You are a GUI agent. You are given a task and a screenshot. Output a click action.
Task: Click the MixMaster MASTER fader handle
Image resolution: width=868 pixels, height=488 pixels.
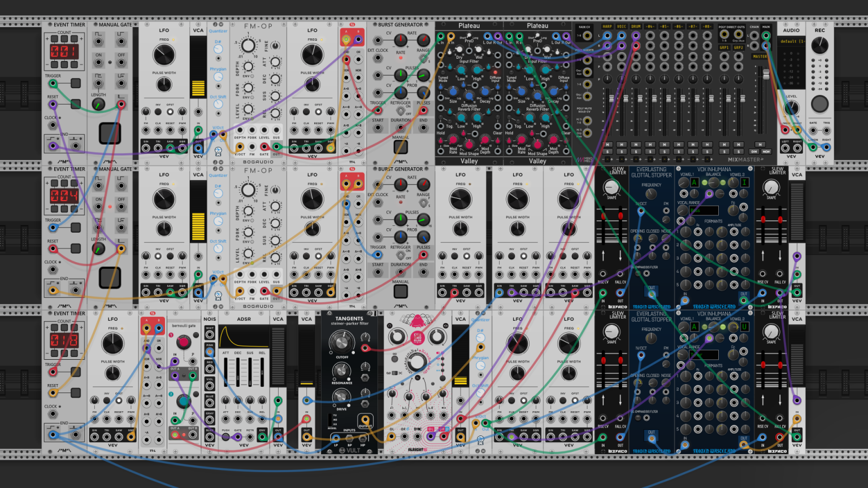pos(766,75)
